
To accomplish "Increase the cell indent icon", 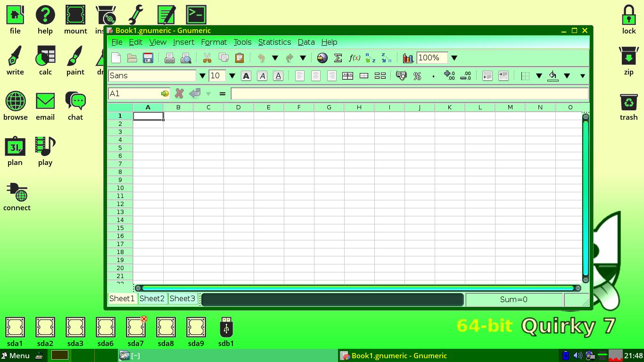I will 503,76.
